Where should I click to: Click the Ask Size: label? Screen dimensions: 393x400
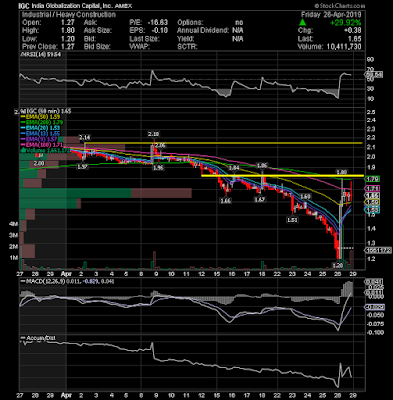tap(97, 31)
